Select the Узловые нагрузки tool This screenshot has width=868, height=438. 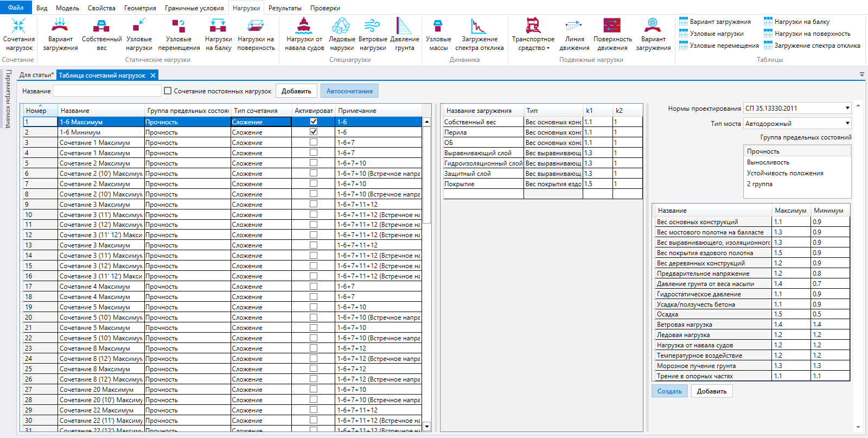139,34
